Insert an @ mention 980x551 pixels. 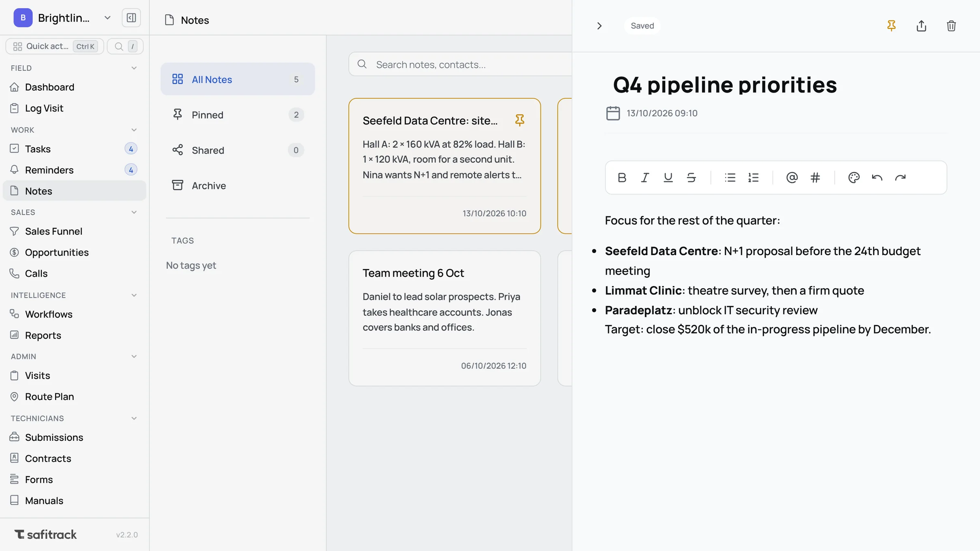click(x=792, y=178)
